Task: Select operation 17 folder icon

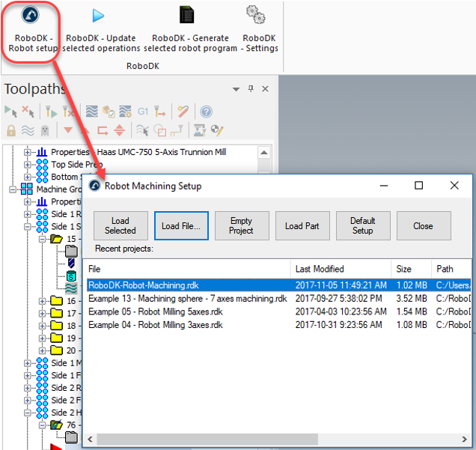Action: tap(56, 313)
